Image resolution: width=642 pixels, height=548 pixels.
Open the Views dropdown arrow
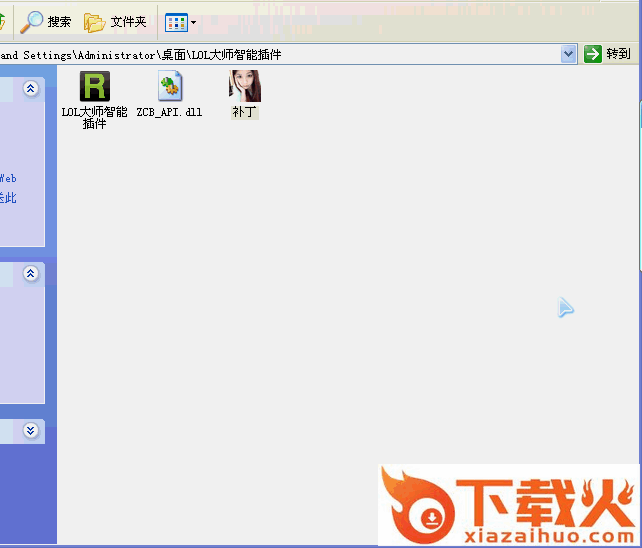tap(193, 22)
